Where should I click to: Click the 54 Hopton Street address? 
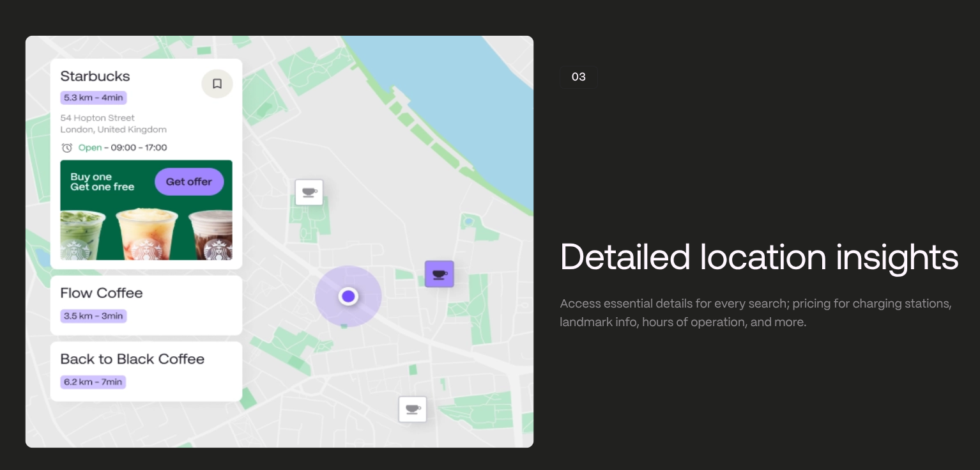98,118
